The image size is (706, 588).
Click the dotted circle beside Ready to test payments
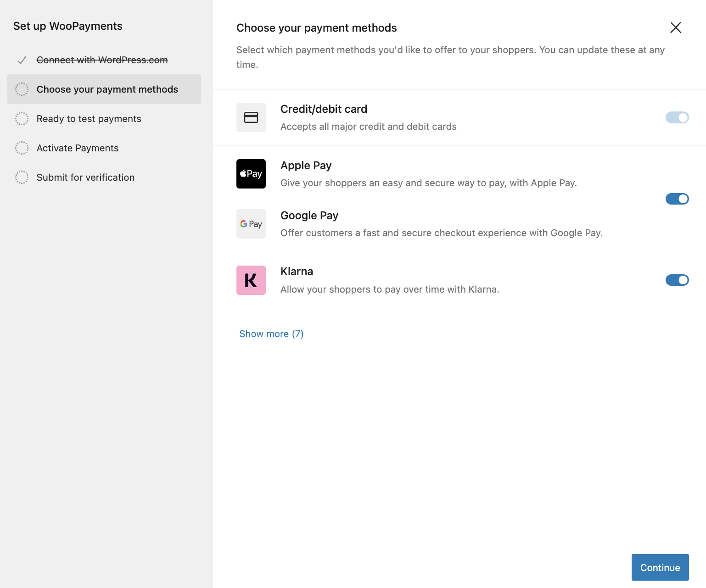(x=22, y=118)
